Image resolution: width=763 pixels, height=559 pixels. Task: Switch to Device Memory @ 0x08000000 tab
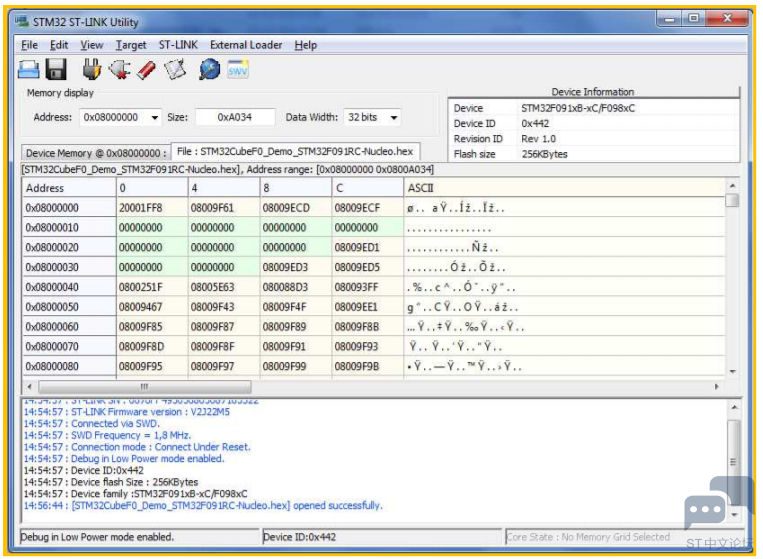(96, 153)
